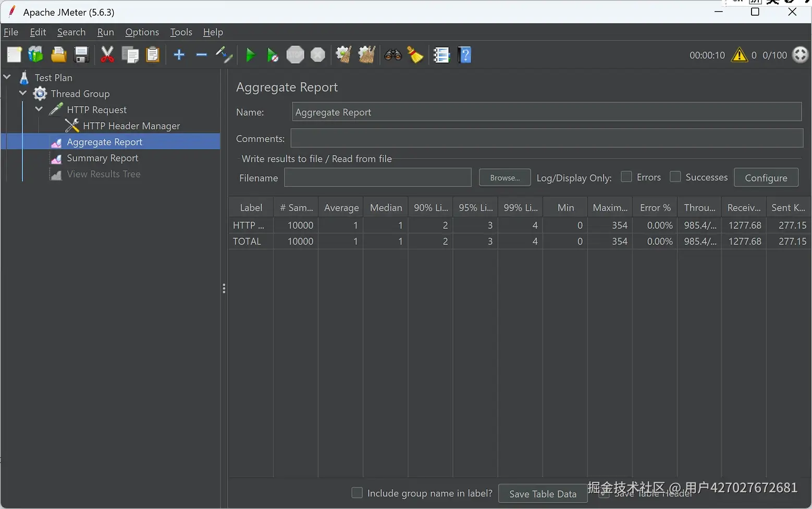Start the test with green play icon
812x509 pixels.
tap(251, 55)
